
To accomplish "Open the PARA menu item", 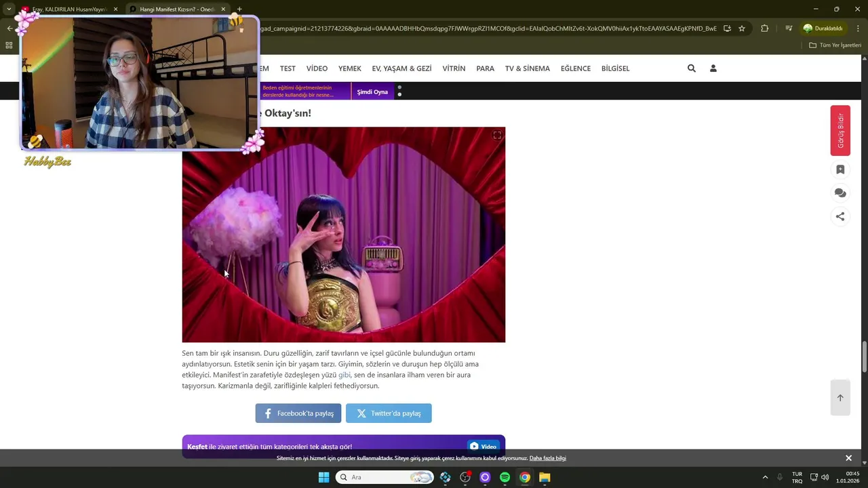I will coord(485,68).
